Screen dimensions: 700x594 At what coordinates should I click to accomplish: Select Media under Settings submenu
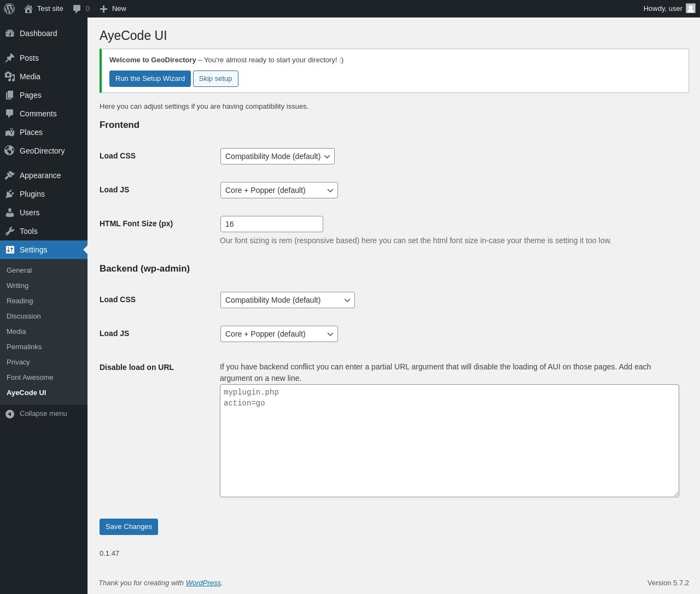16,332
